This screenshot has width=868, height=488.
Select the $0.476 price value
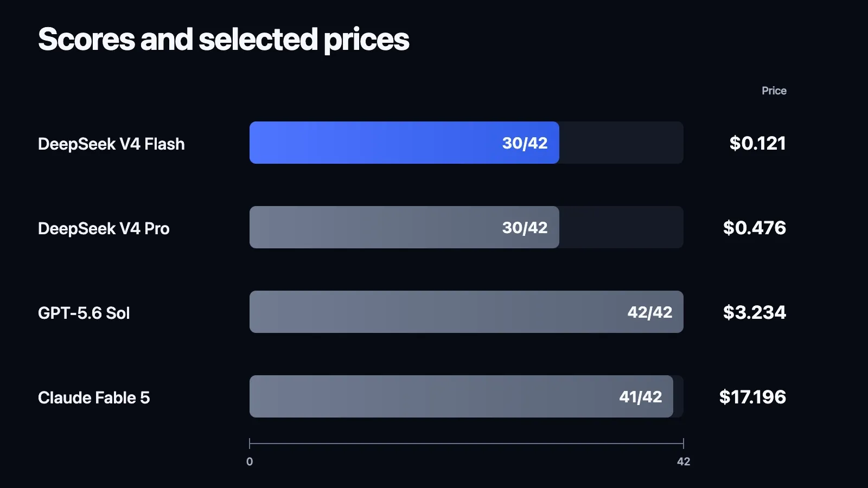click(754, 228)
